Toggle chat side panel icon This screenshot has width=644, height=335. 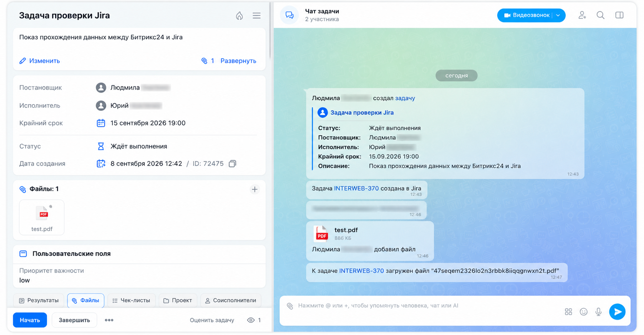point(619,15)
